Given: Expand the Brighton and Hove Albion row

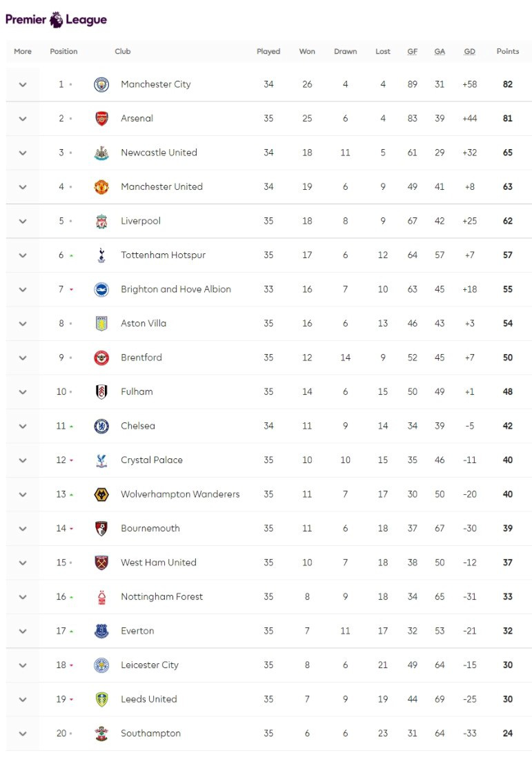Looking at the screenshot, I should tap(23, 289).
